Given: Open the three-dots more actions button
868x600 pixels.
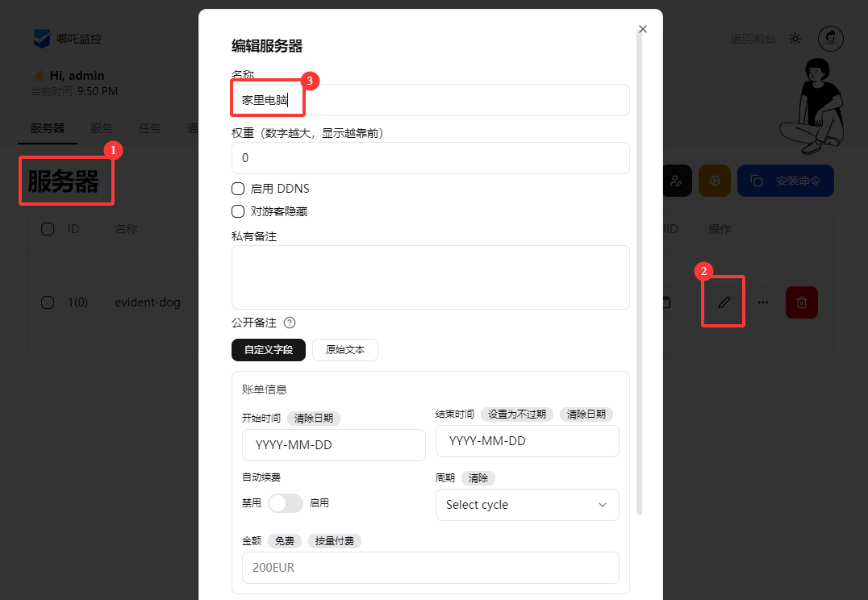Looking at the screenshot, I should (762, 302).
